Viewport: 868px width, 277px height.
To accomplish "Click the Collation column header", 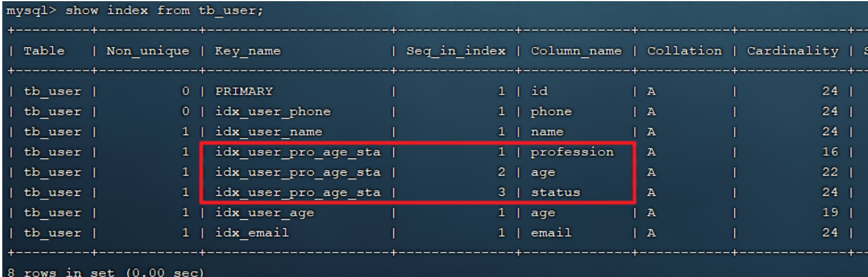I will (x=685, y=51).
